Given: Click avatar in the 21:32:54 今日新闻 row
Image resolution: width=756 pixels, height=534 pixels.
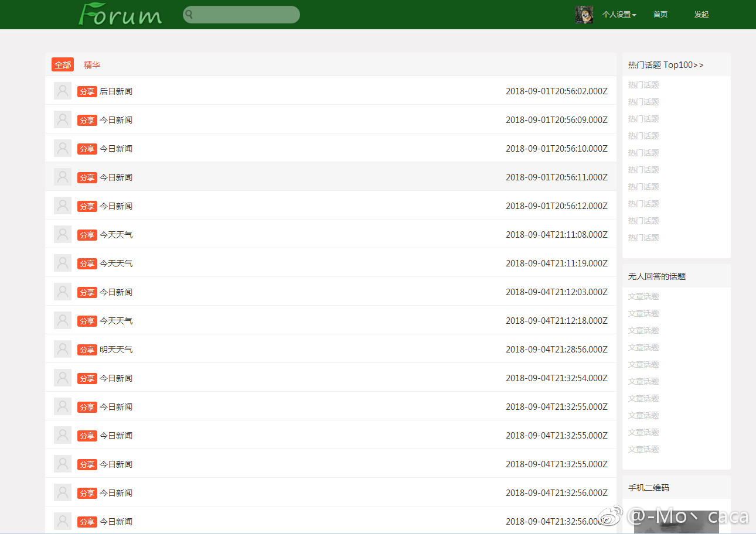Looking at the screenshot, I should click(63, 378).
